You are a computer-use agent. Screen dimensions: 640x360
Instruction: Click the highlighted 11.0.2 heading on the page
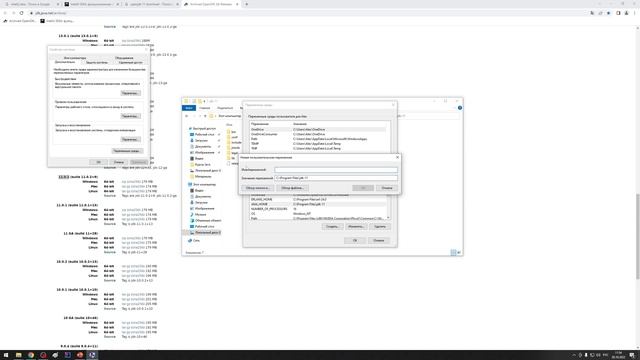[x=64, y=177]
